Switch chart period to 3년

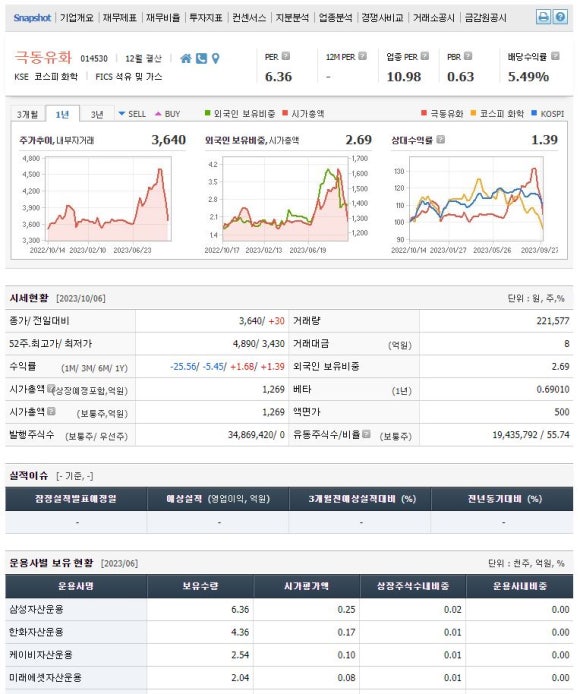pos(97,114)
